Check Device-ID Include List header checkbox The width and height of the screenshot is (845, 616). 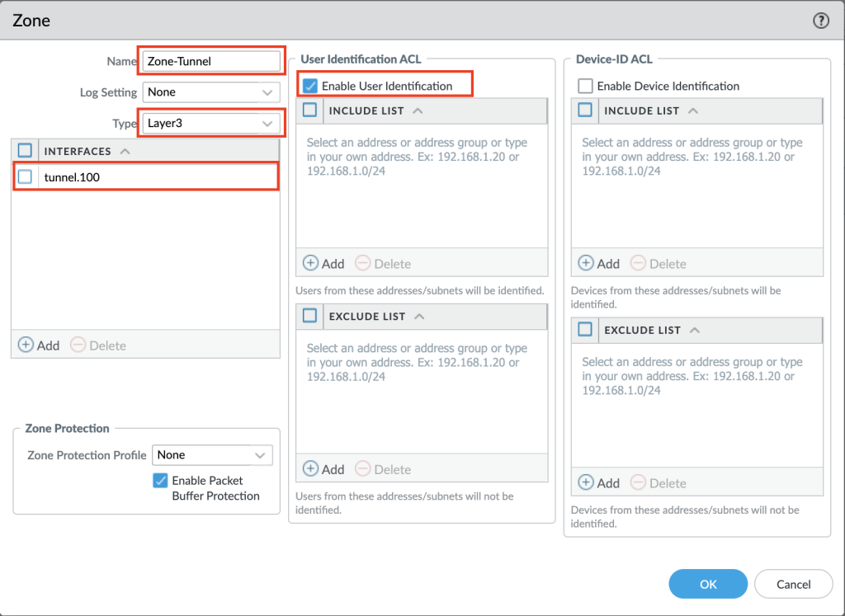(x=585, y=111)
